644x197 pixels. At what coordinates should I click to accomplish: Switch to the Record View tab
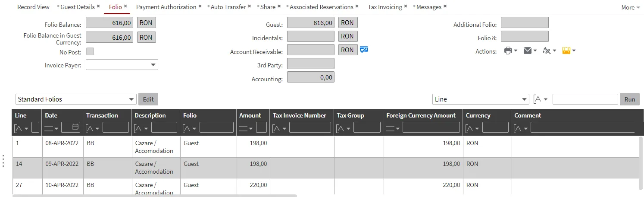[33, 7]
